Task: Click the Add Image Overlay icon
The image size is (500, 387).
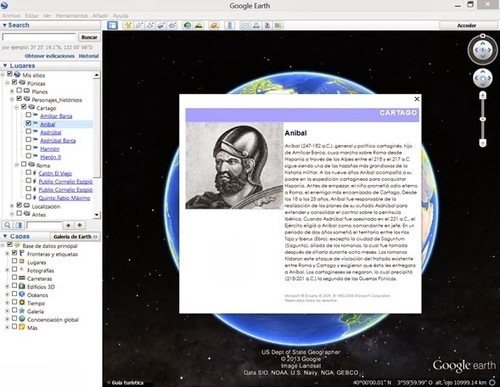Action: coord(161,25)
